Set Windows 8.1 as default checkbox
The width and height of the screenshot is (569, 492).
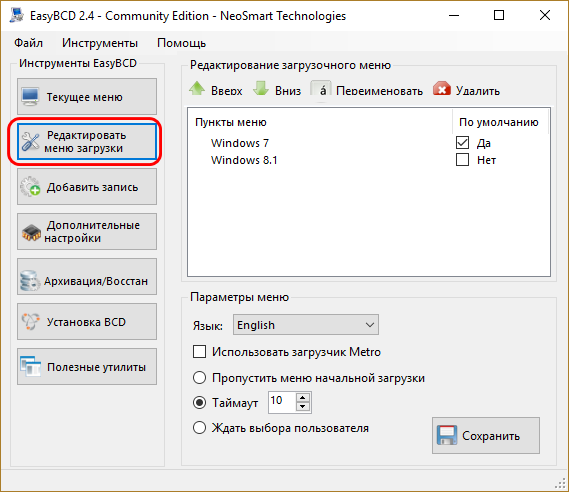[462, 160]
